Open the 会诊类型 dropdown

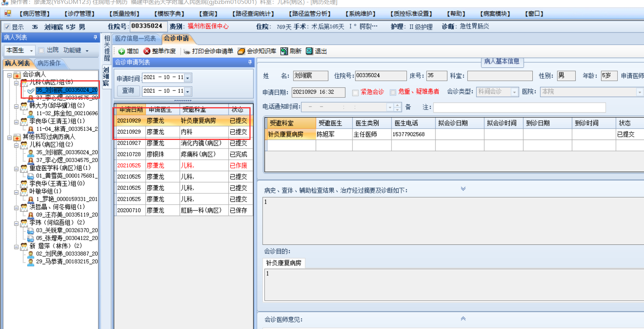pos(514,92)
